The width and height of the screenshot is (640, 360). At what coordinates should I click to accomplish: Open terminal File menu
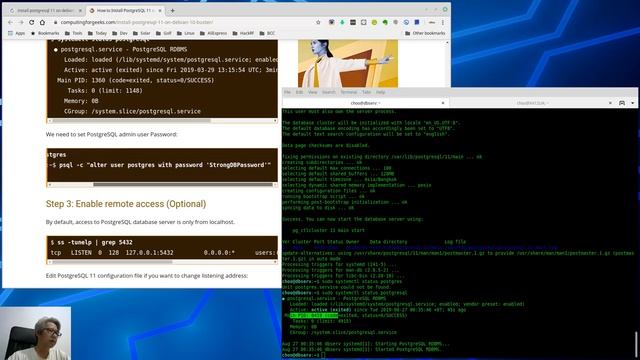pos(287,92)
